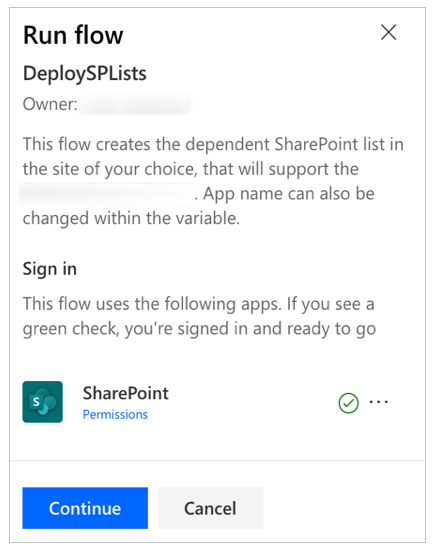Click the DeploySPLists flow title
434x550 pixels.
click(85, 74)
